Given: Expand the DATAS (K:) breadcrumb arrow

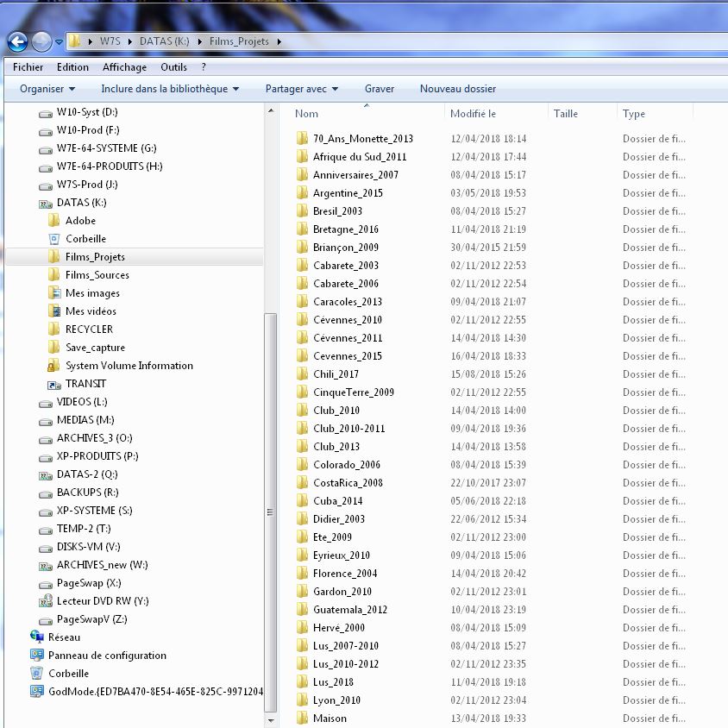Looking at the screenshot, I should pyautogui.click(x=199, y=41).
